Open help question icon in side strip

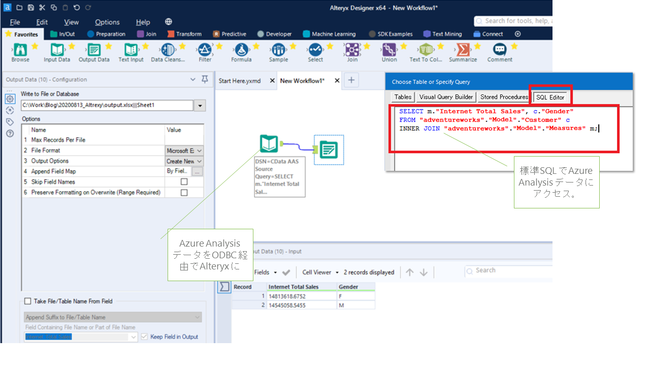(10, 134)
